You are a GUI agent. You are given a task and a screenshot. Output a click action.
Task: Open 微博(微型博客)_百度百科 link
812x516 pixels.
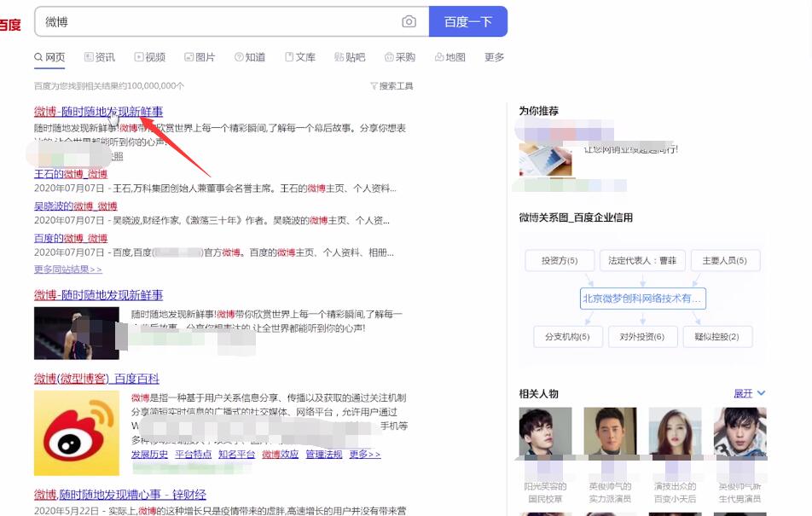tap(97, 379)
